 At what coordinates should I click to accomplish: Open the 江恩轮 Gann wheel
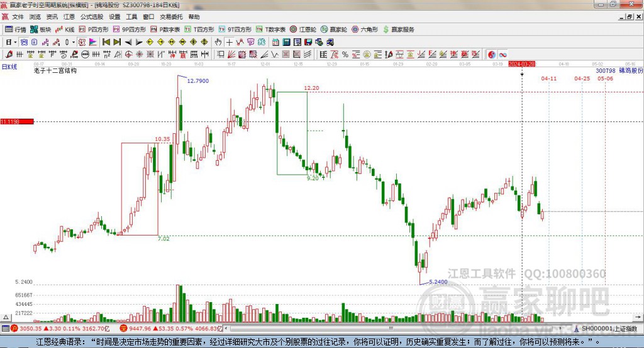(303, 29)
